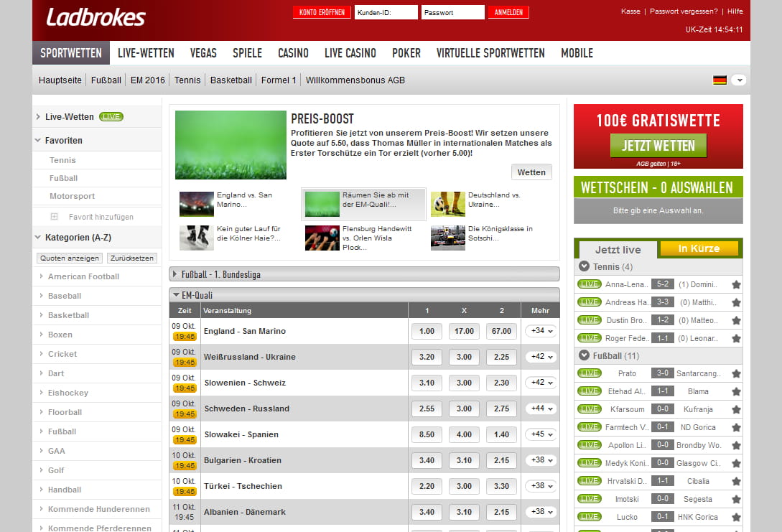Screen dimensions: 782x532
Task: Click LIVE badge next to Live-Wetten
Action: point(111,117)
